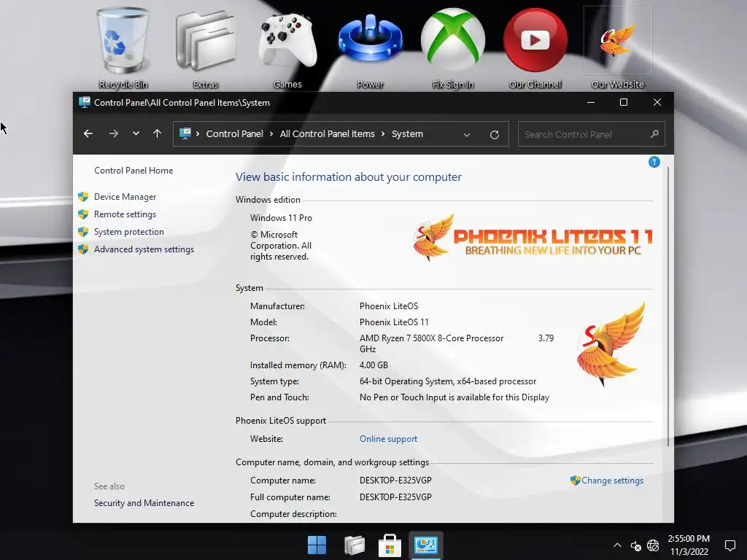Select Control Panel in the breadcrumb
The image size is (747, 560).
tap(234, 134)
